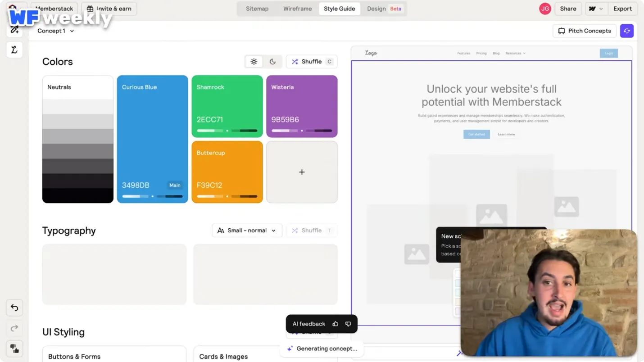The height and width of the screenshot is (362, 644).
Task: Click the hex value 3498DB
Action: (136, 185)
